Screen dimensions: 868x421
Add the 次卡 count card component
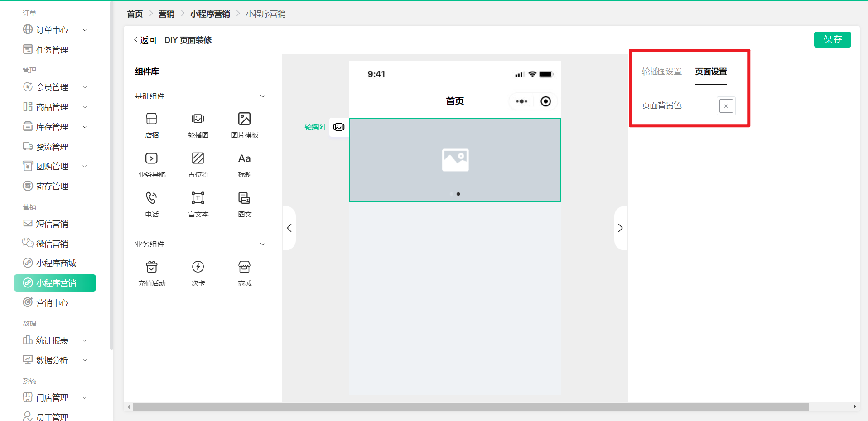click(x=198, y=273)
